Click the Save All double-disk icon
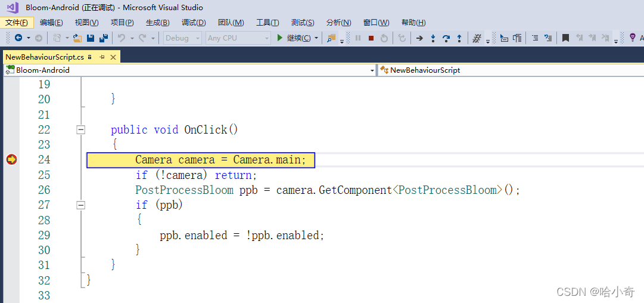 (104, 38)
